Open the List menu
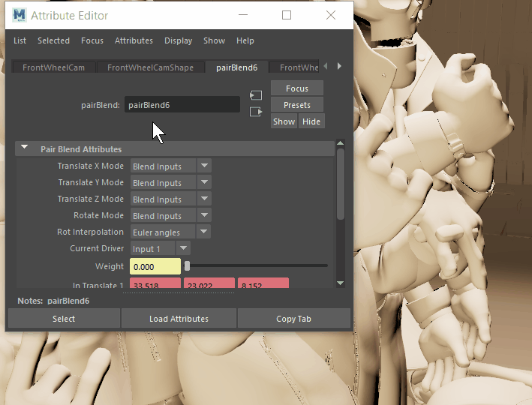The width and height of the screenshot is (532, 405). tap(20, 40)
